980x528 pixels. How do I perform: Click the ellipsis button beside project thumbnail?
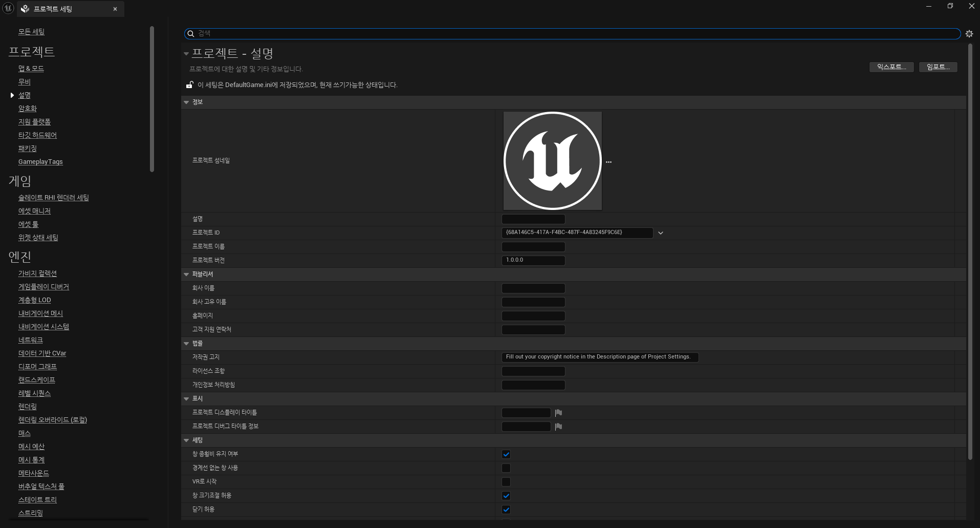[x=608, y=162]
